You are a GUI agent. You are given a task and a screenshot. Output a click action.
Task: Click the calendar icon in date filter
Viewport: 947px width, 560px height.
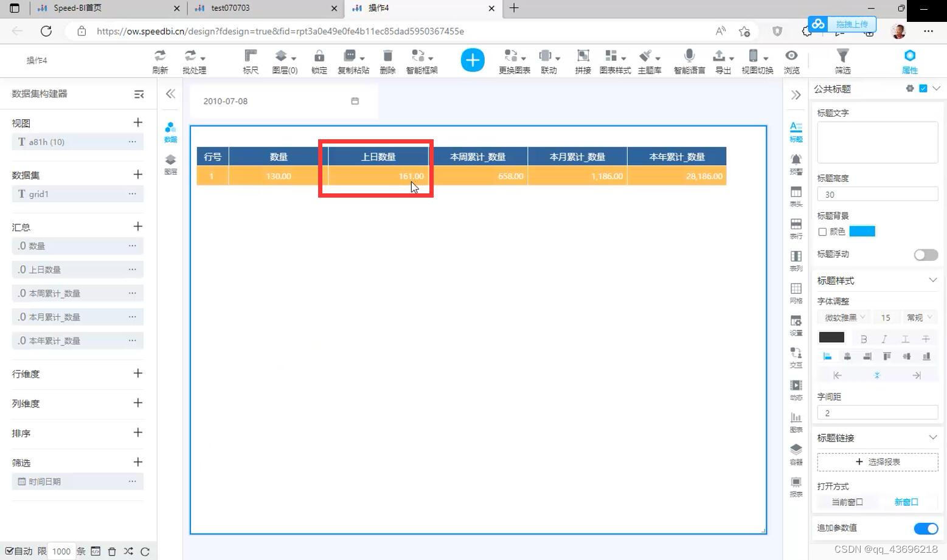(355, 101)
